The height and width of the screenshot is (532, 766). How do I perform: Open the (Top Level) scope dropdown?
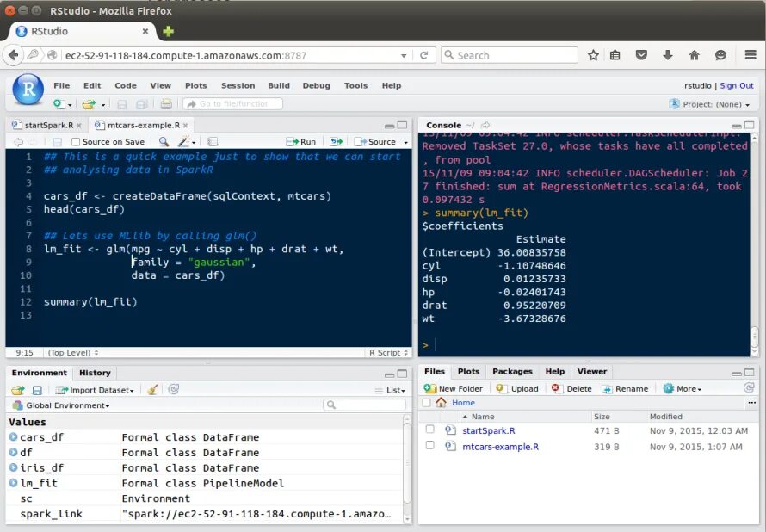(73, 352)
